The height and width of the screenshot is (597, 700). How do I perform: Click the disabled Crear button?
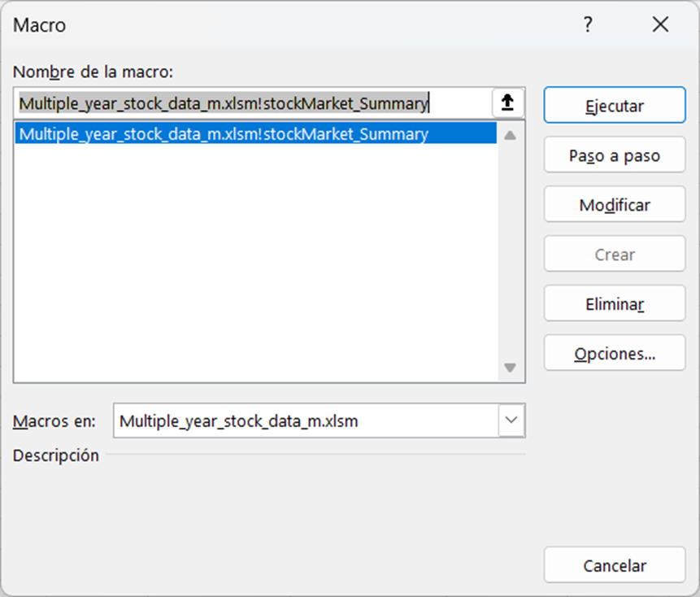click(614, 254)
